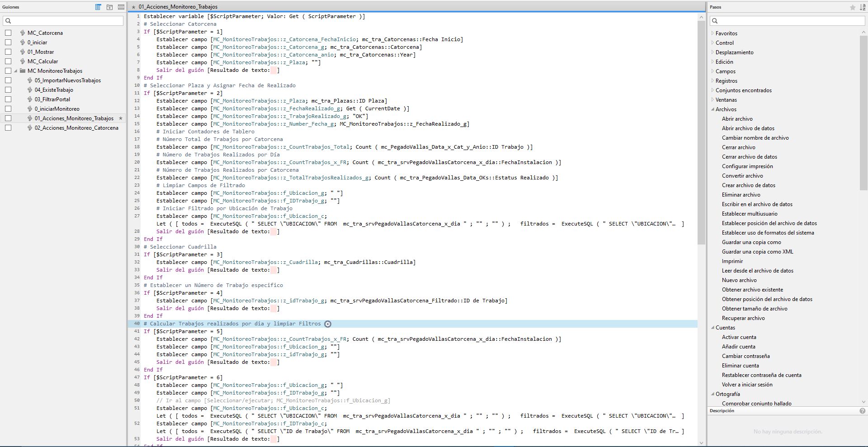Select the 0_iniciarMonitoreo script

pyautogui.click(x=57, y=109)
